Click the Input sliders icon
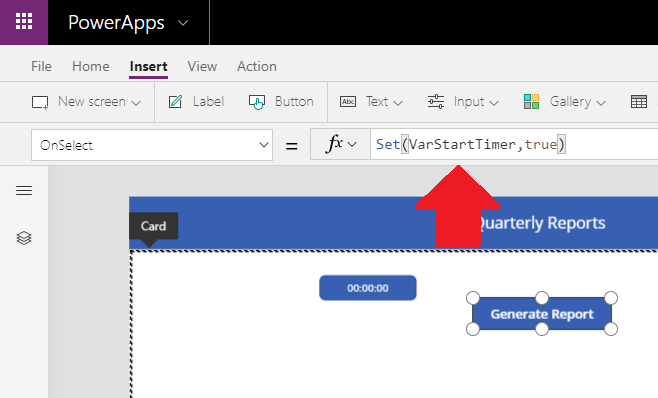The image size is (658, 398). (436, 102)
